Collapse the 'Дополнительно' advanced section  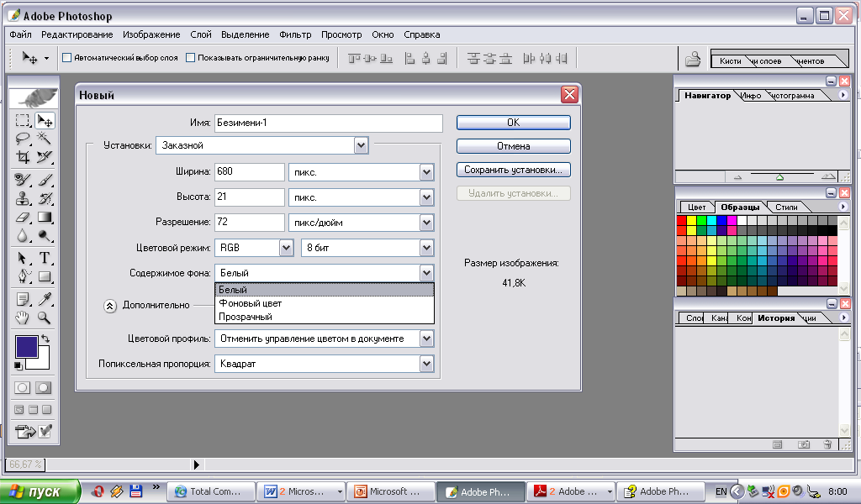(110, 306)
